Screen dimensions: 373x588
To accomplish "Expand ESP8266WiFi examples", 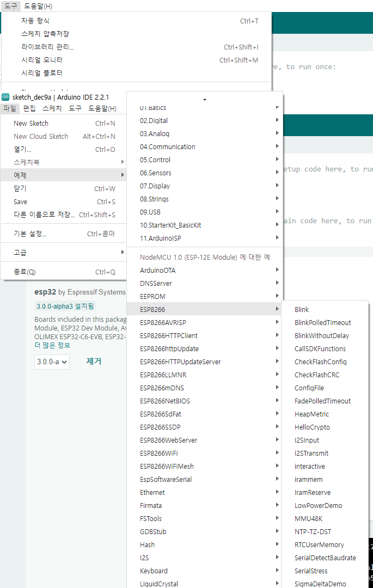I will (205, 454).
